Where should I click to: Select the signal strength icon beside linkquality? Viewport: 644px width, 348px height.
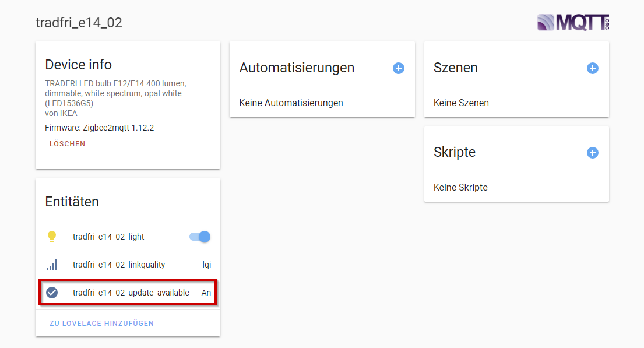click(x=52, y=264)
